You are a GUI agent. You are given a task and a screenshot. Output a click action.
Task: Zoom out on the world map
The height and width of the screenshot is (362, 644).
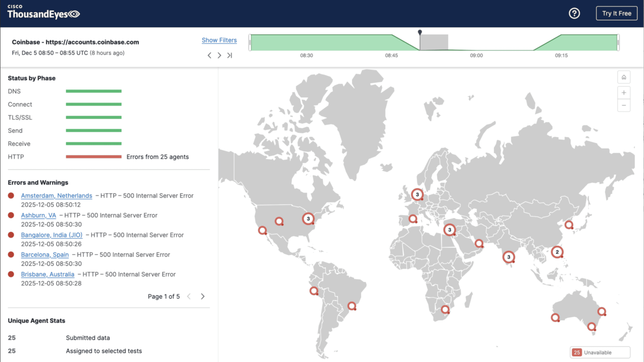624,105
